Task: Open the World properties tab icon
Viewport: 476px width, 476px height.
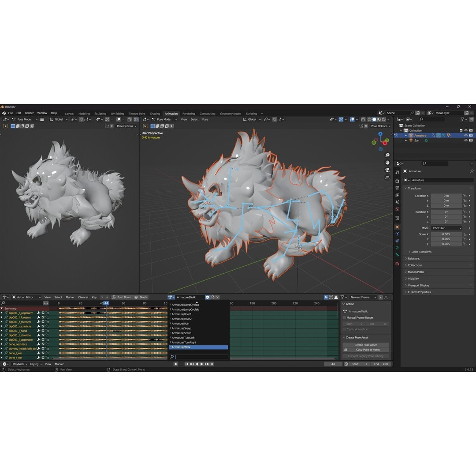Action: pyautogui.click(x=397, y=209)
